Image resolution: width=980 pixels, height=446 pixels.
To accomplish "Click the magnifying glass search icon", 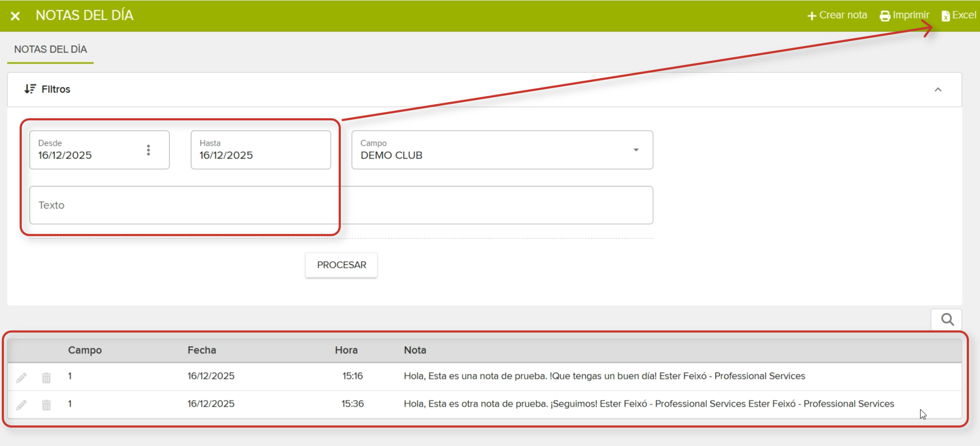I will (947, 319).
